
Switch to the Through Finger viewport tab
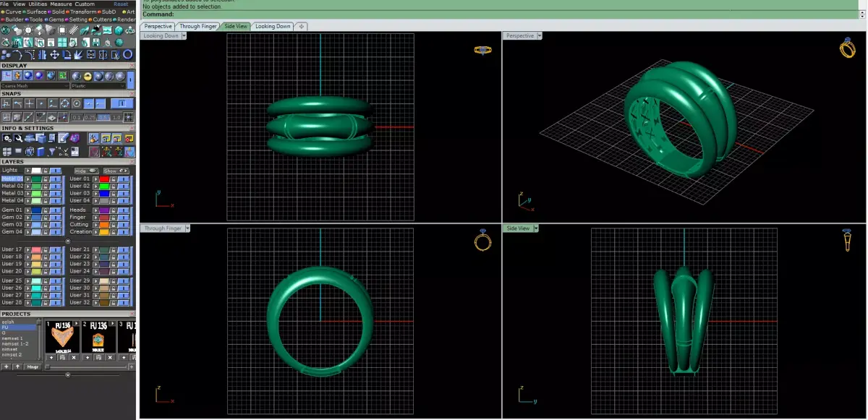point(198,26)
